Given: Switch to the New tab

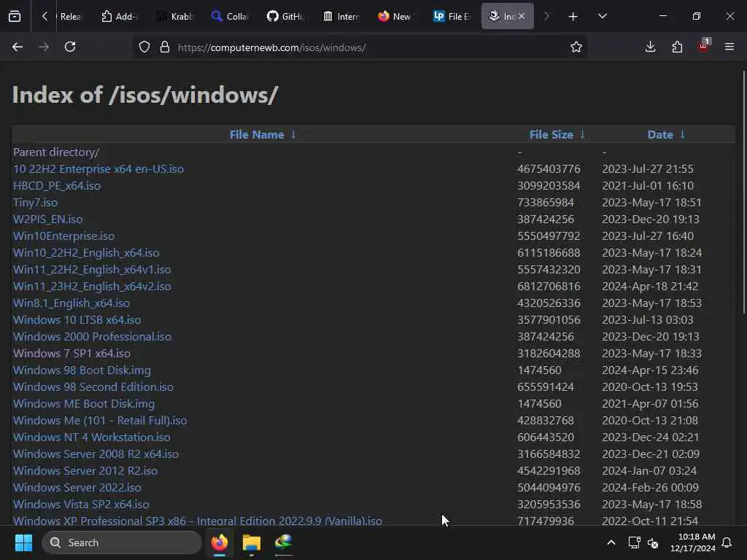Looking at the screenshot, I should click(x=396, y=17).
